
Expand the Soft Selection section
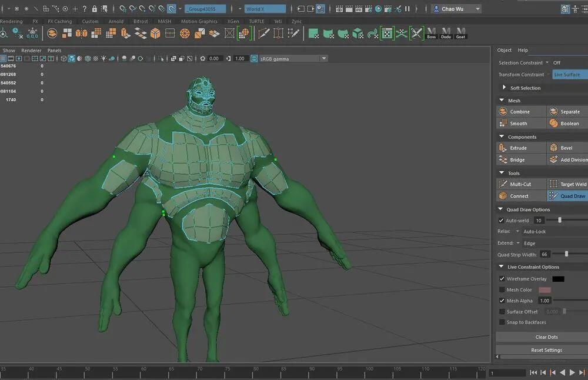pyautogui.click(x=504, y=88)
